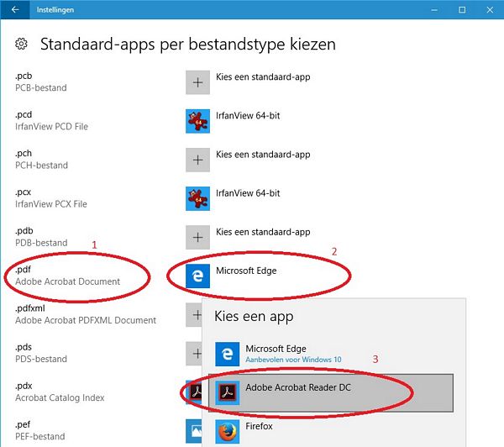Click the plus icon for .pch file type

197,160
